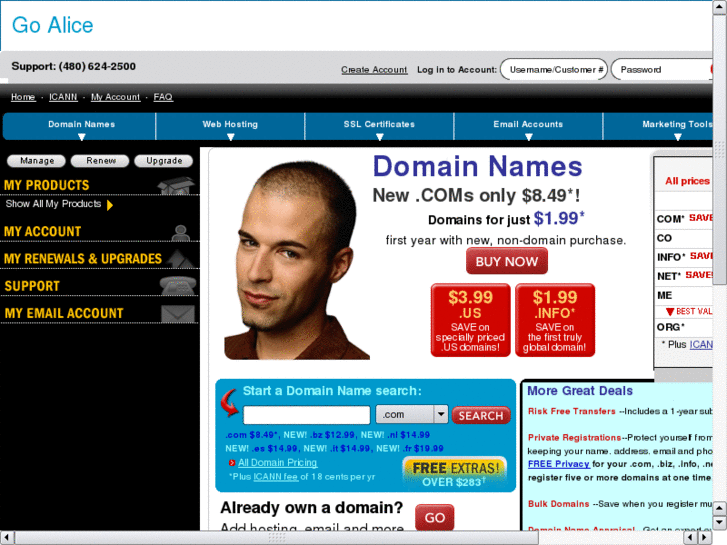727x545 pixels.
Task: Click the man's portrait image
Action: tap(297, 260)
